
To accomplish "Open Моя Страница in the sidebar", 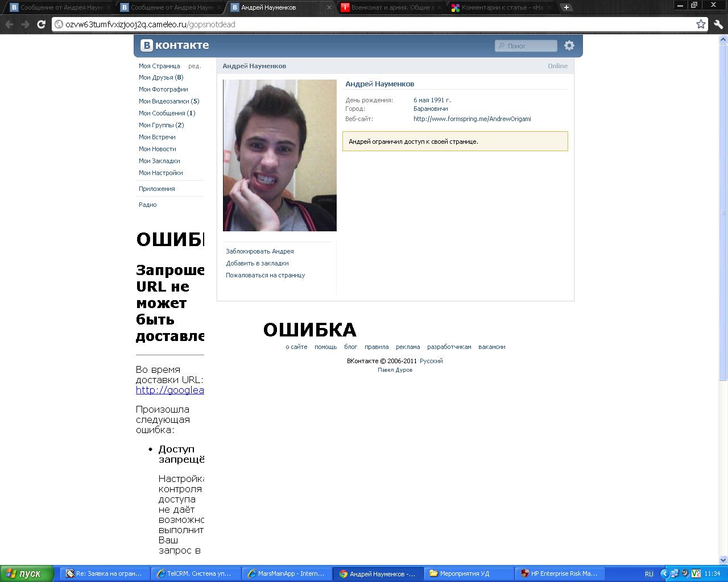I will pos(159,66).
